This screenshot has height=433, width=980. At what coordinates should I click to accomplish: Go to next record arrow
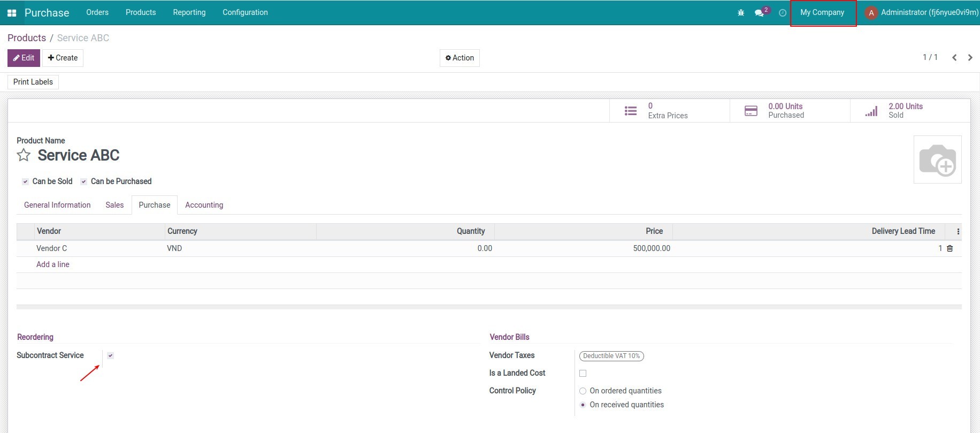970,57
